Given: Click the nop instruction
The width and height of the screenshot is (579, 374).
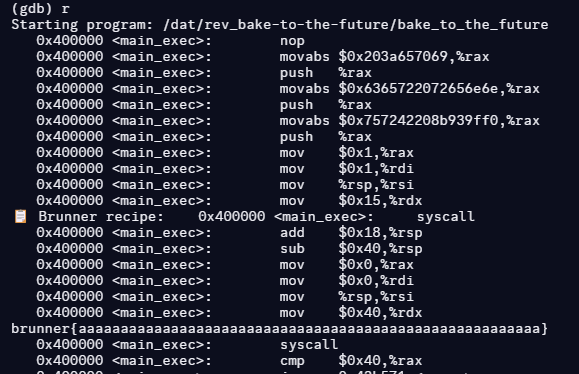Looking at the screenshot, I should tap(292, 41).
